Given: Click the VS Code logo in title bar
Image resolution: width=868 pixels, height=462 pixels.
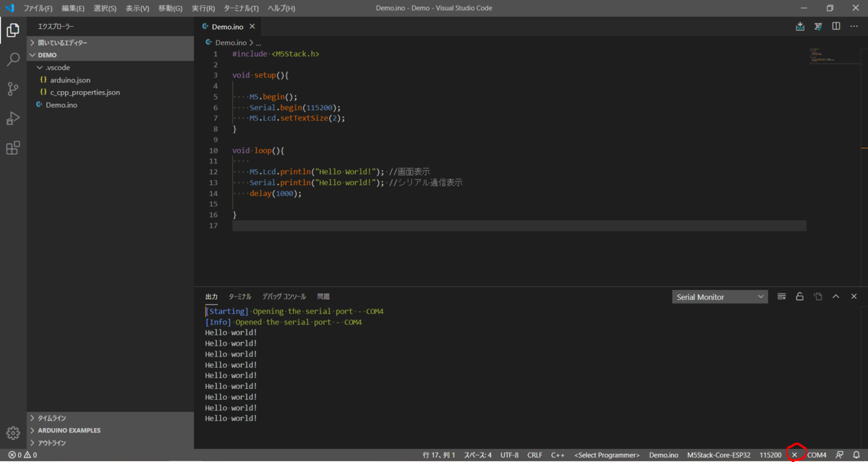Looking at the screenshot, I should tap(9, 8).
